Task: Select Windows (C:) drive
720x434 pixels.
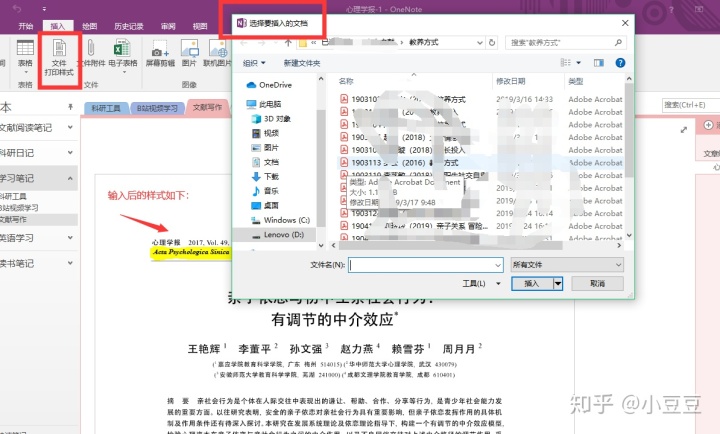Action: pyautogui.click(x=281, y=220)
